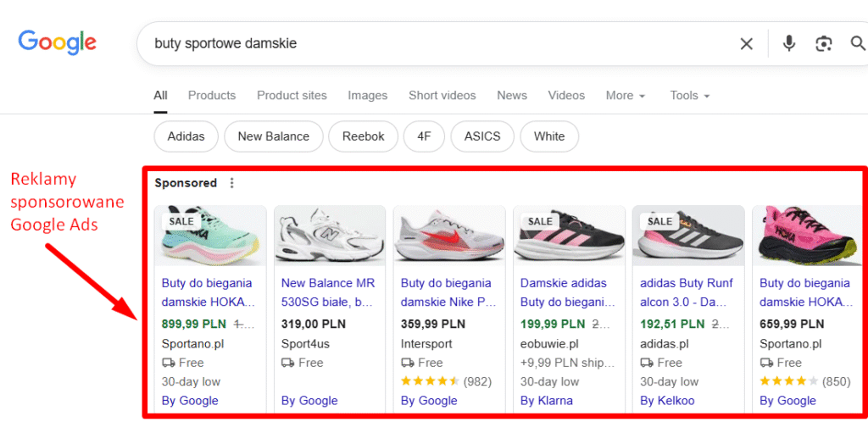Viewport: 868px width, 422px height.
Task: Open search by image camera icon
Action: [x=823, y=44]
